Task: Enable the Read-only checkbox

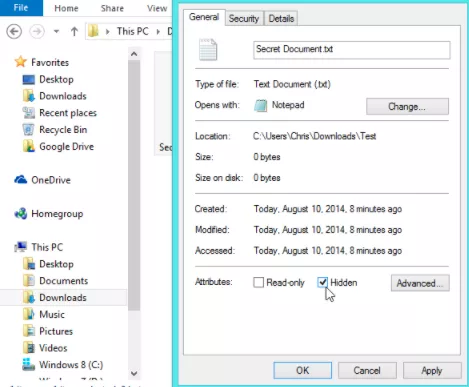Action: pyautogui.click(x=258, y=282)
